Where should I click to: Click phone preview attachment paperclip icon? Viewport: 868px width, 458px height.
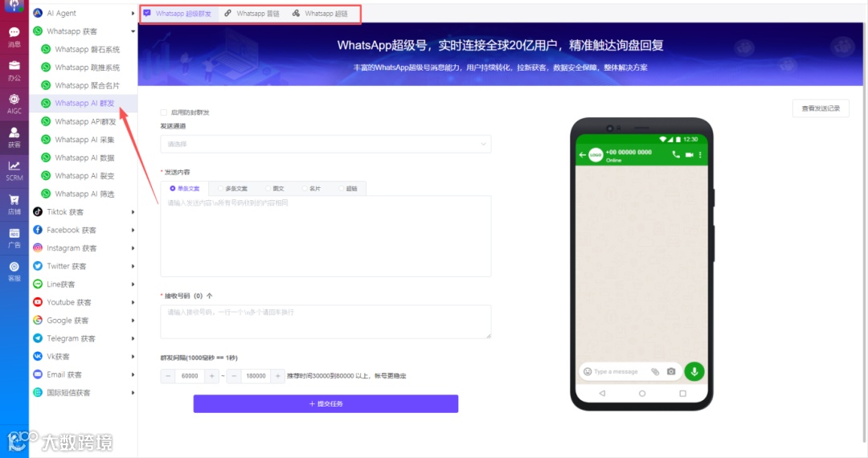[x=656, y=372]
